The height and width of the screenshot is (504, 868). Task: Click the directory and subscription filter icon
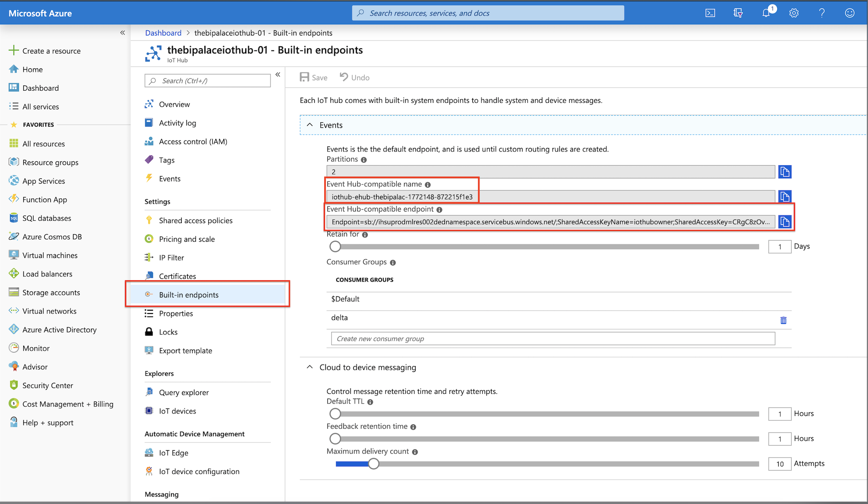(x=738, y=13)
